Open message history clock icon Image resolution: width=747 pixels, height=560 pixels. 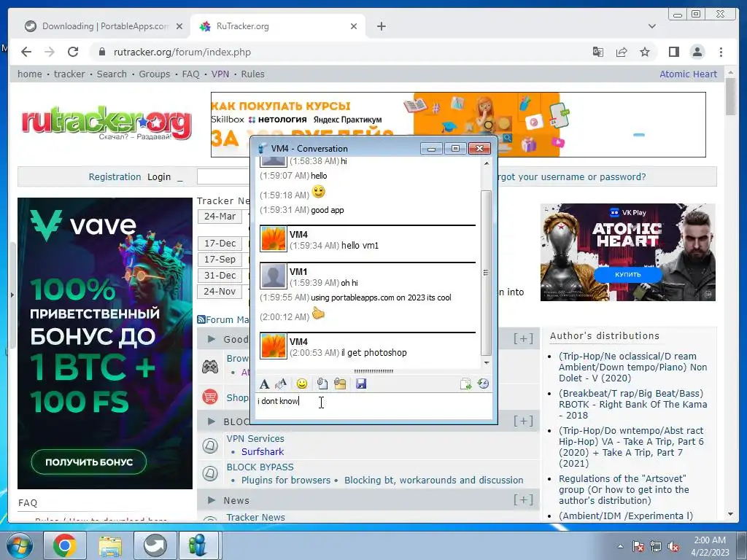pyautogui.click(x=483, y=384)
